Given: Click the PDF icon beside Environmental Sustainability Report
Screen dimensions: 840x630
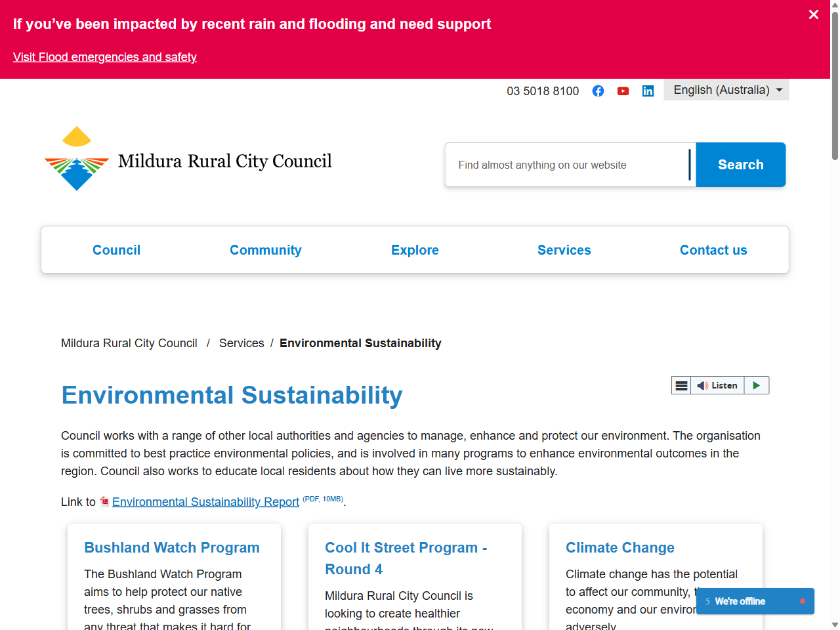Looking at the screenshot, I should point(104,501).
